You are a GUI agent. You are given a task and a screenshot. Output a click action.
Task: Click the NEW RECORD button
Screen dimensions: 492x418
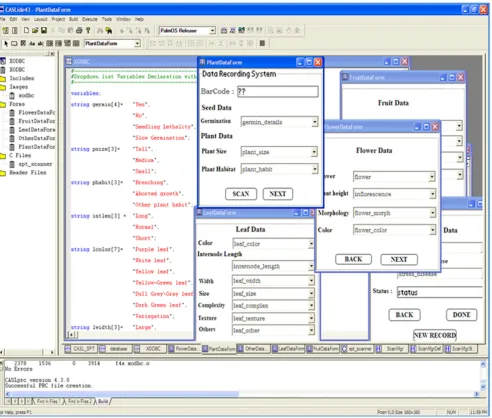[435, 335]
